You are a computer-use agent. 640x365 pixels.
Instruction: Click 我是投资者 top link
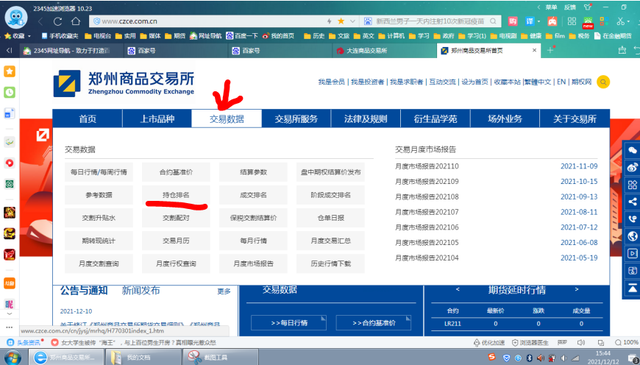point(368,82)
